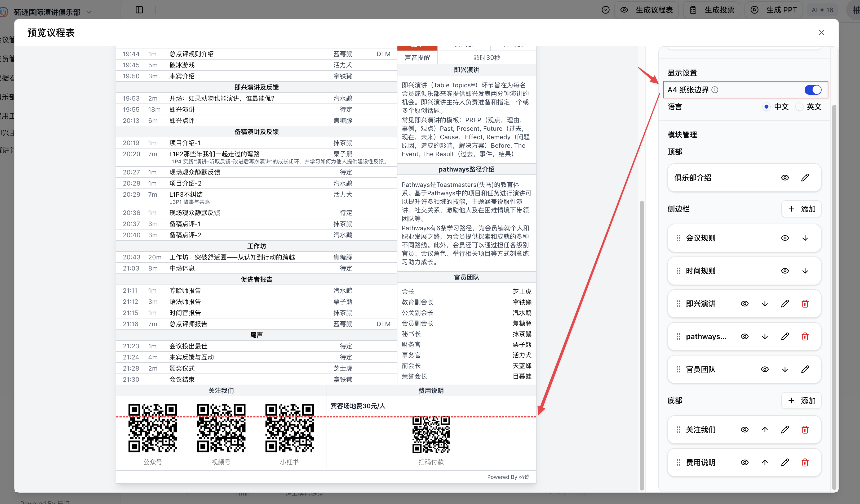Screen dimensions: 860x504
Task: Hide the pathways module
Action: point(745,336)
